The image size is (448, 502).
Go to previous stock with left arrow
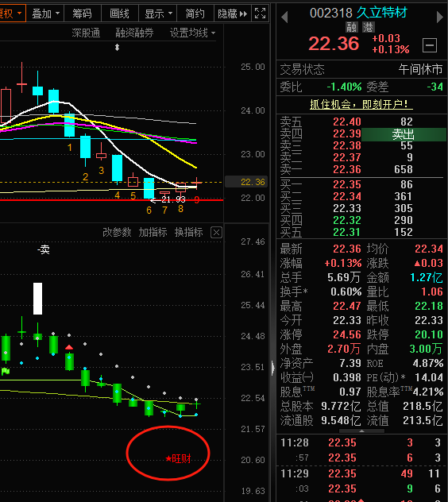(x=284, y=17)
